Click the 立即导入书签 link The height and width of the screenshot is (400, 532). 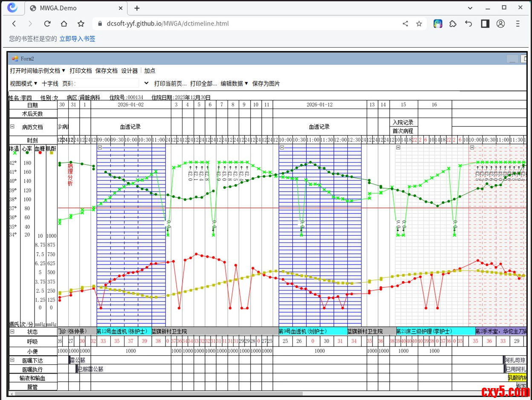pos(77,39)
